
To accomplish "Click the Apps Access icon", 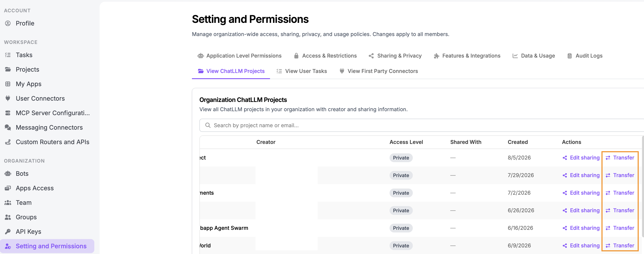I will (x=8, y=188).
